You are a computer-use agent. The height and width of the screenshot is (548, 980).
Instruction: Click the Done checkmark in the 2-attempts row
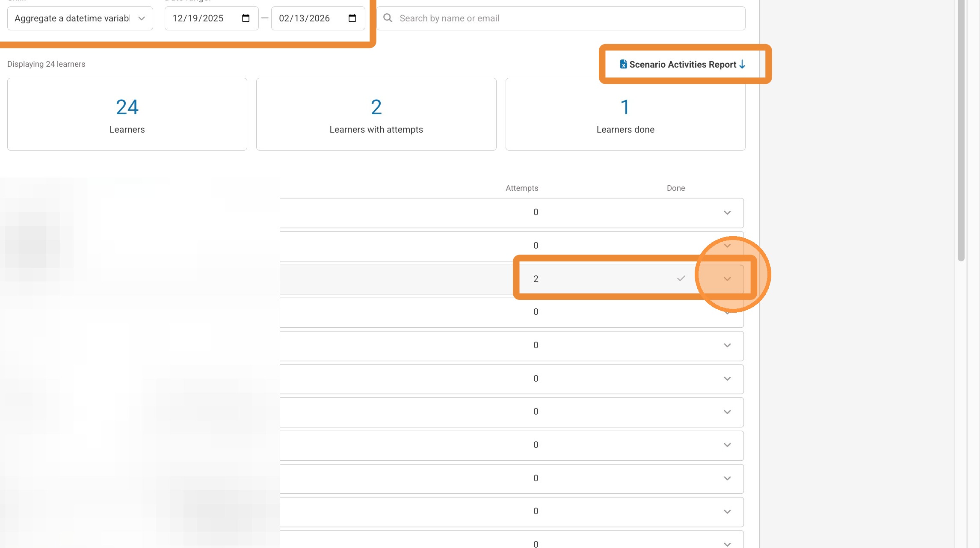tap(681, 278)
